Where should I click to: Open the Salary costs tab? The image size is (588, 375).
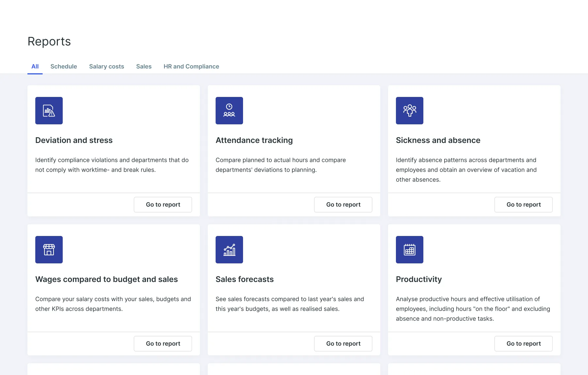[106, 67]
